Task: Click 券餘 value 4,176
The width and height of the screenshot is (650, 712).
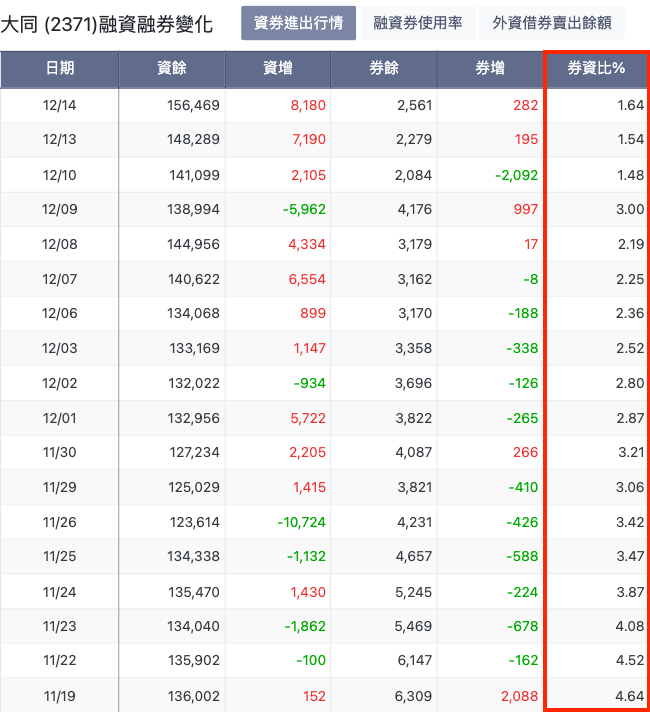Action: (x=414, y=209)
